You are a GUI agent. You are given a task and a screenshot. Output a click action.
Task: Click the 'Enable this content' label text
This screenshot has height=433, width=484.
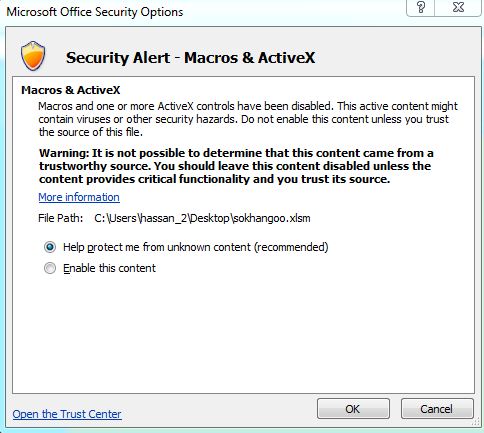(x=109, y=268)
